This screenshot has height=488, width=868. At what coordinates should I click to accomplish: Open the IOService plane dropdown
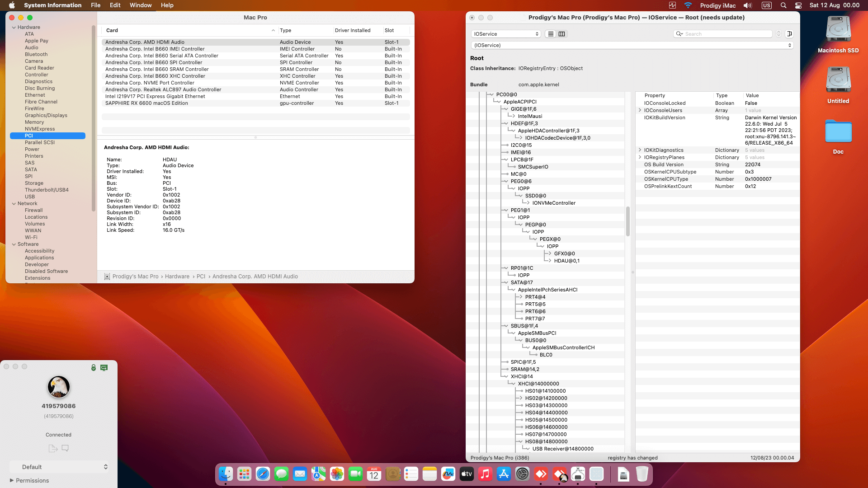[506, 34]
